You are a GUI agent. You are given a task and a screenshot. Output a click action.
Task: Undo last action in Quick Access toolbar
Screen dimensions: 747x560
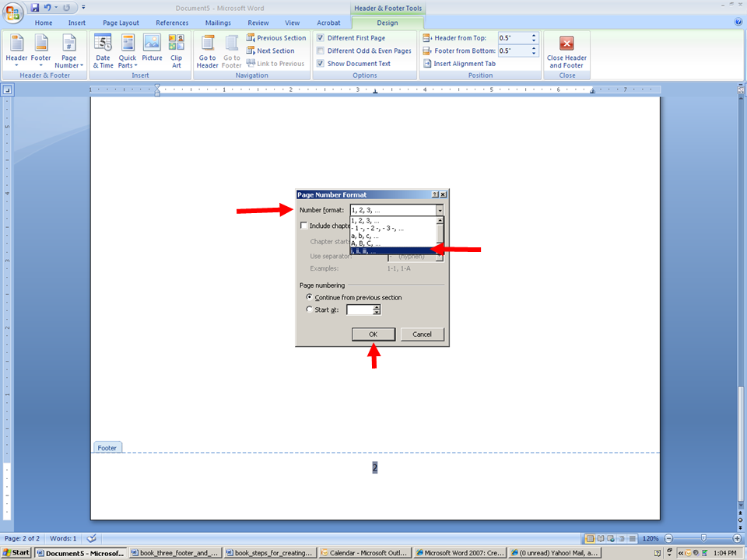[x=47, y=8]
